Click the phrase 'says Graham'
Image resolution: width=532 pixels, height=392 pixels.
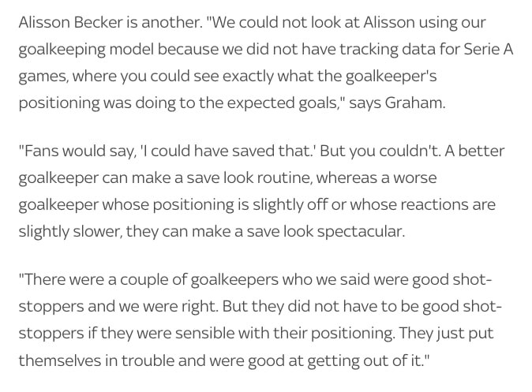(396, 104)
